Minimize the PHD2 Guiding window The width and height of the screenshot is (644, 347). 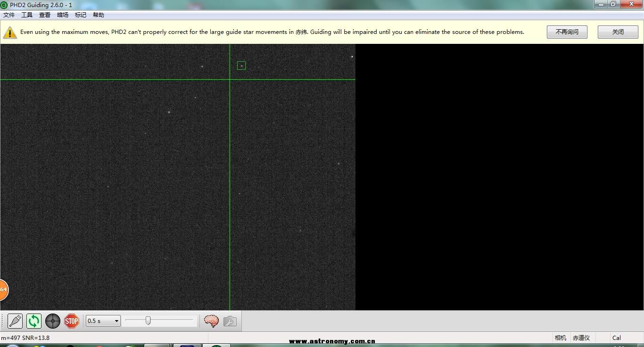(601, 4)
